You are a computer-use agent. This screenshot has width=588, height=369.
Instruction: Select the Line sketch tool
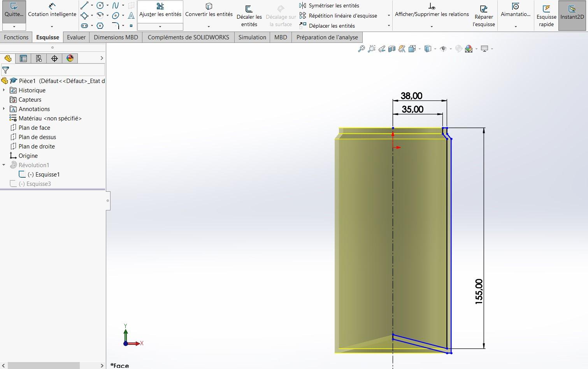84,5
